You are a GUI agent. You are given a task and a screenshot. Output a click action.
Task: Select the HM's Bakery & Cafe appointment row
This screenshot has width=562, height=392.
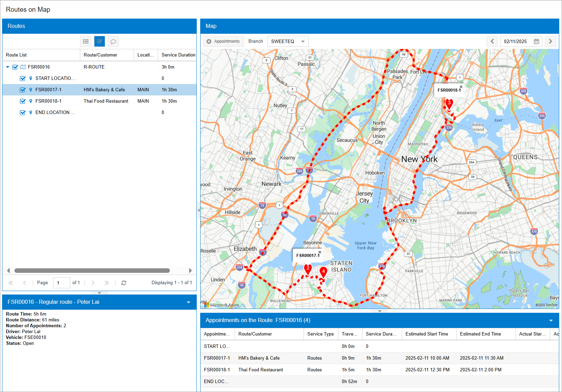tap(380, 358)
